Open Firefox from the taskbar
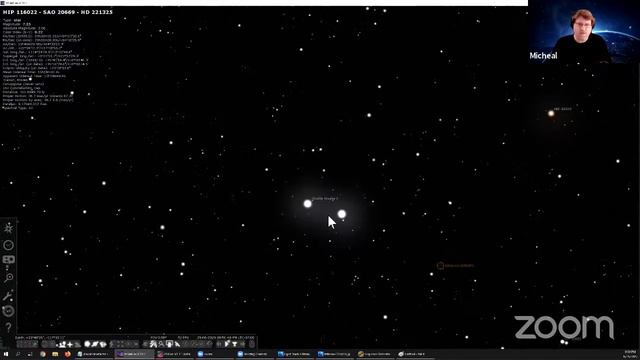This screenshot has height=360, width=640. pyautogui.click(x=67, y=354)
